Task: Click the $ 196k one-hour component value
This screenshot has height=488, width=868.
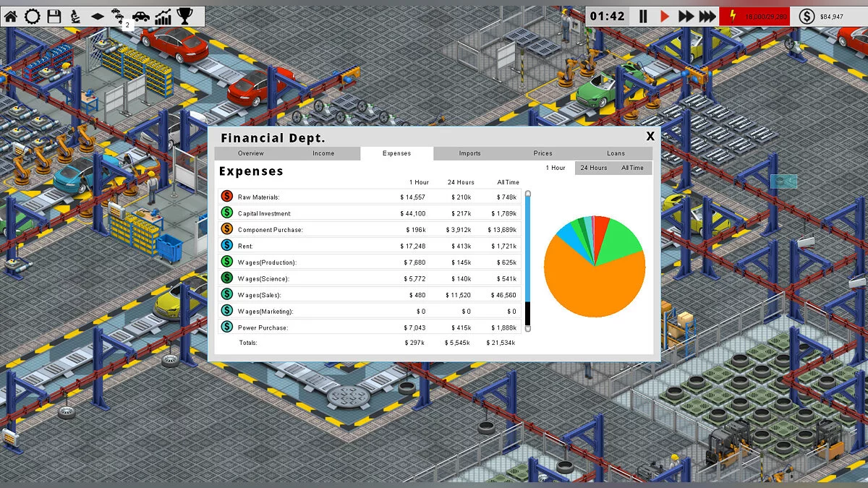Action: click(x=415, y=230)
